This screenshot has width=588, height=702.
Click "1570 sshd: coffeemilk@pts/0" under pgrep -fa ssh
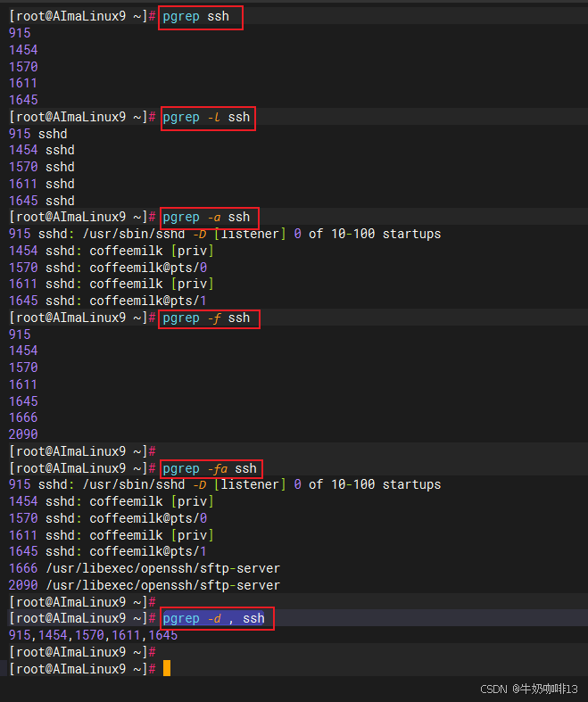(x=108, y=518)
